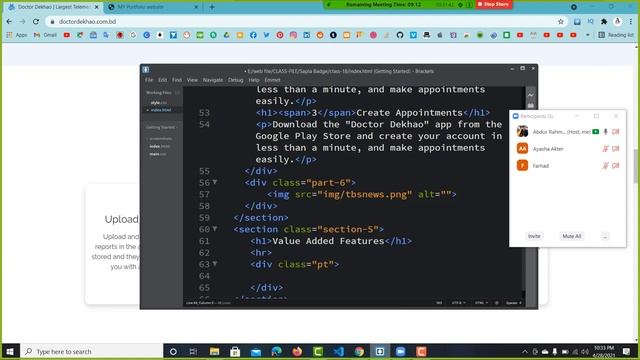Click Abdur Rahman's avatar in Participants

coord(522,131)
